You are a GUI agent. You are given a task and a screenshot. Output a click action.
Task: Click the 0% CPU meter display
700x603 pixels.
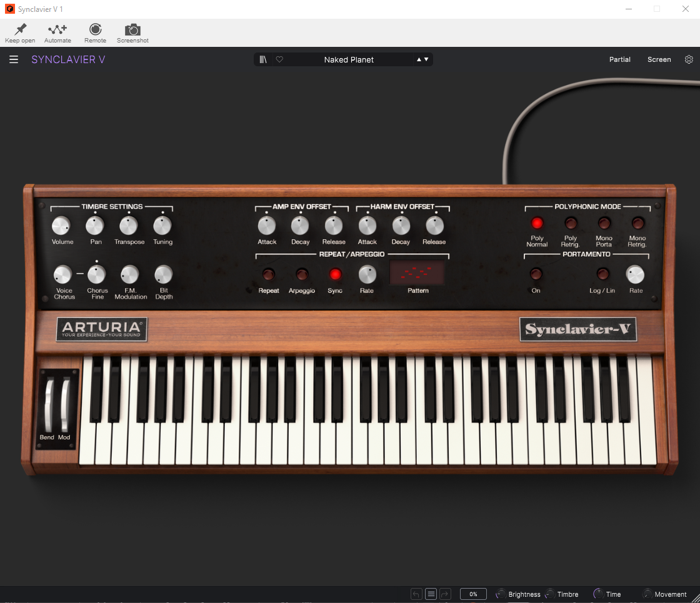click(x=473, y=594)
